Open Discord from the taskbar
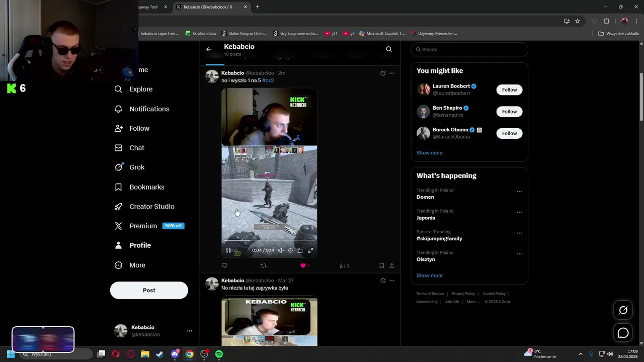644x362 pixels. coord(175,354)
